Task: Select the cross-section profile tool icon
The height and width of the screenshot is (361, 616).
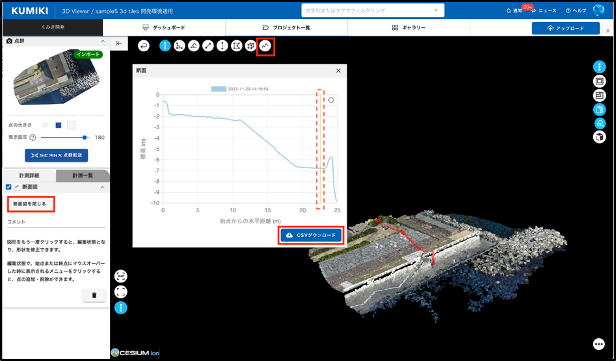Action: click(266, 46)
